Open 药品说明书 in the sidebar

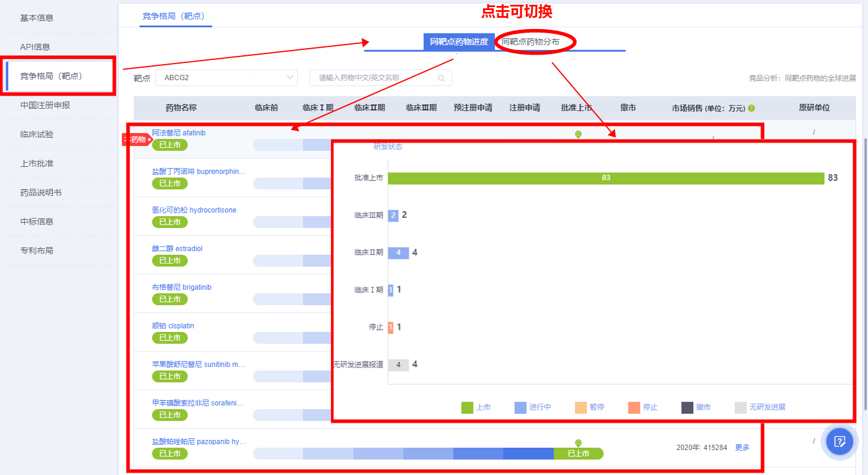[x=41, y=192]
